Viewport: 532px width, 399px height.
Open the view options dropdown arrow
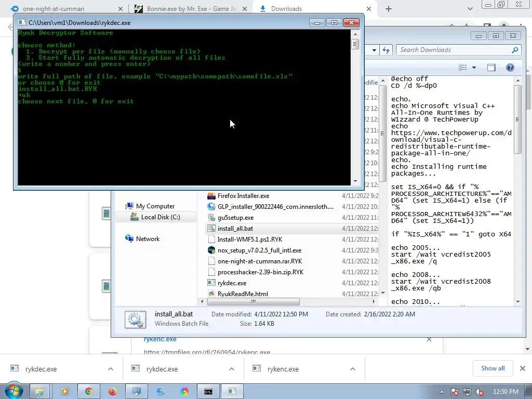(474, 68)
